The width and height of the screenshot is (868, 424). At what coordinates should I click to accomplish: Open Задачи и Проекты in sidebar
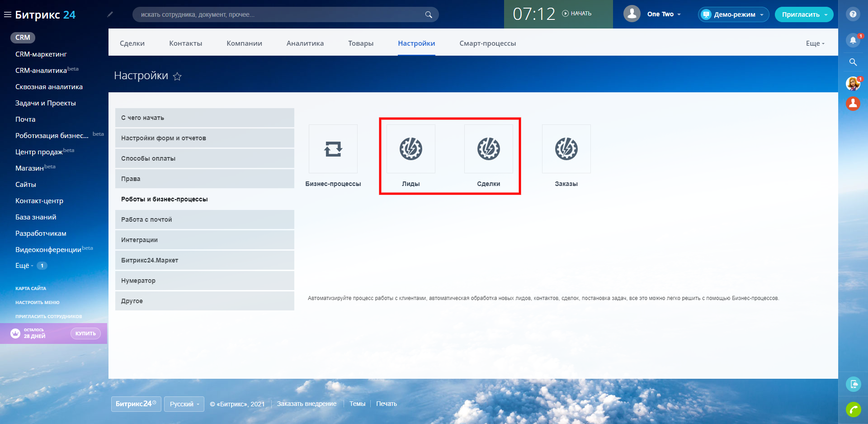[x=46, y=103]
